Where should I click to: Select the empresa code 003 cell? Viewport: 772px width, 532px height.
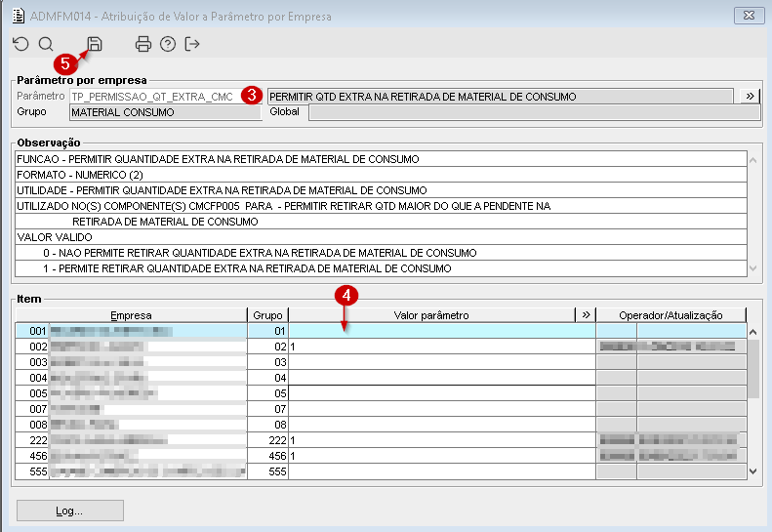(32, 362)
